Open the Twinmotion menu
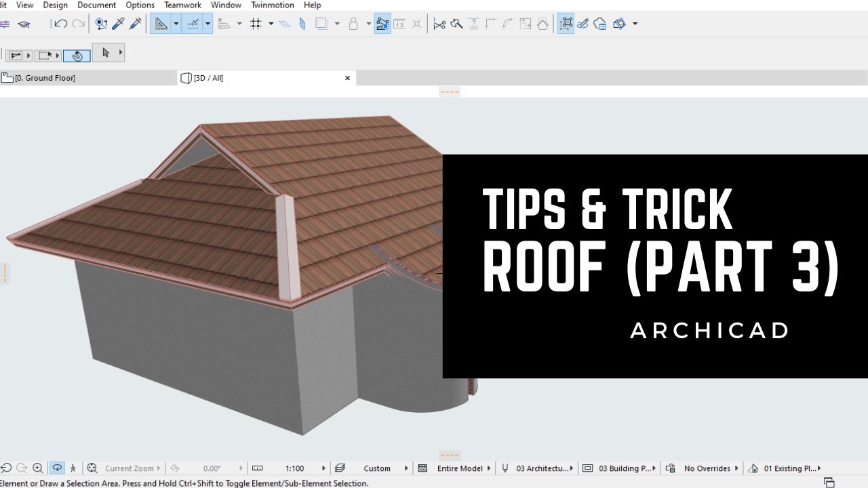The image size is (868, 488). (273, 5)
